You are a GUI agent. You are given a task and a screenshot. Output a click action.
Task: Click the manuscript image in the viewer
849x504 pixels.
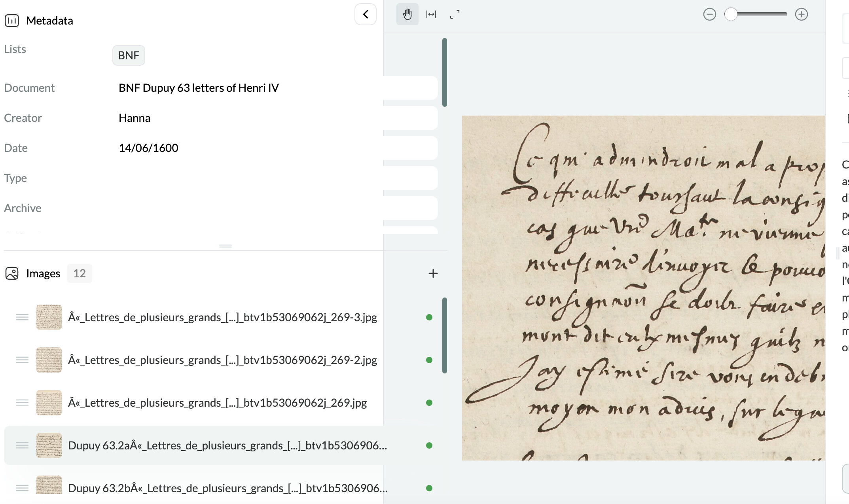644,288
